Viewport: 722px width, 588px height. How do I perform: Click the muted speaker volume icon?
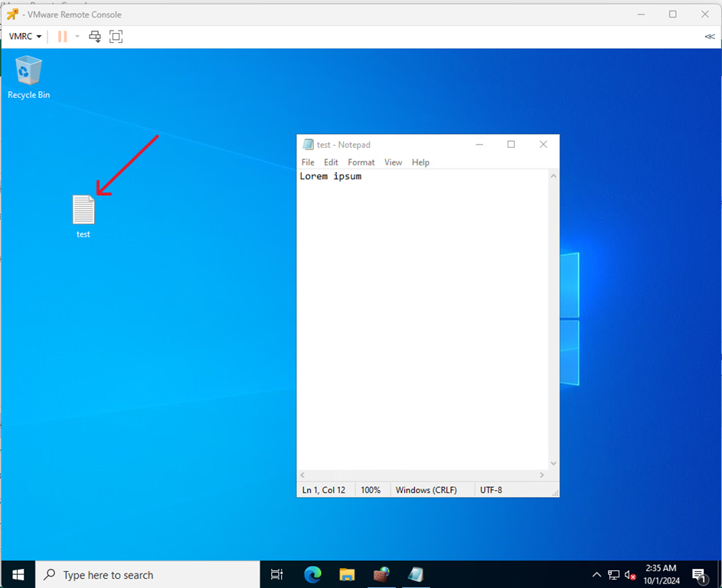[630, 574]
